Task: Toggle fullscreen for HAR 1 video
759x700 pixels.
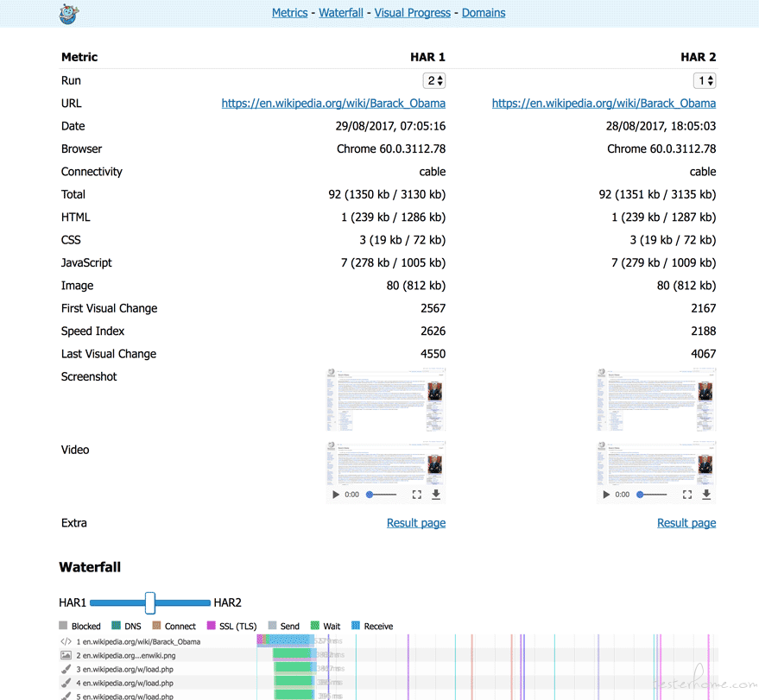Action: (x=417, y=495)
